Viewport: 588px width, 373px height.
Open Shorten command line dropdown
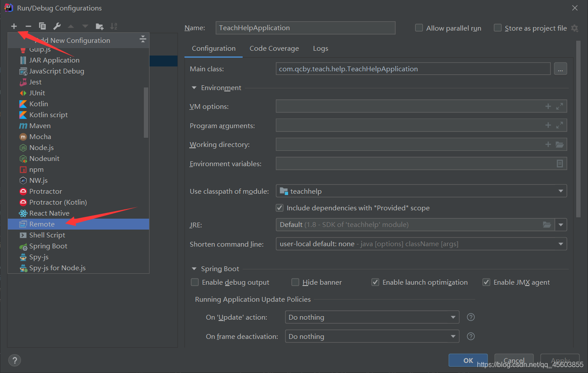coord(421,244)
